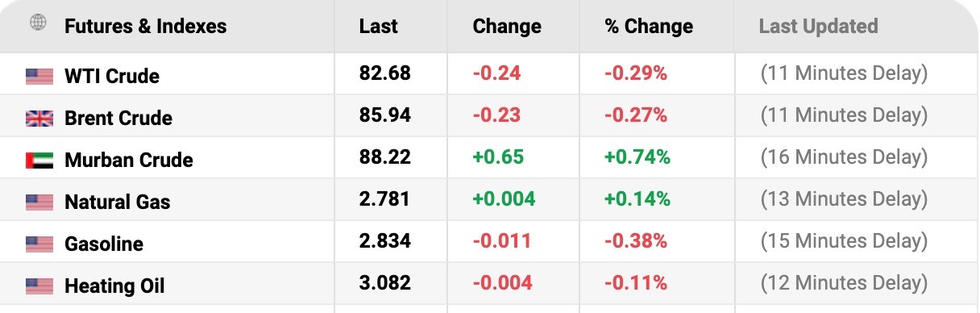Click the UAE flag next to Murban Crude

(39, 161)
